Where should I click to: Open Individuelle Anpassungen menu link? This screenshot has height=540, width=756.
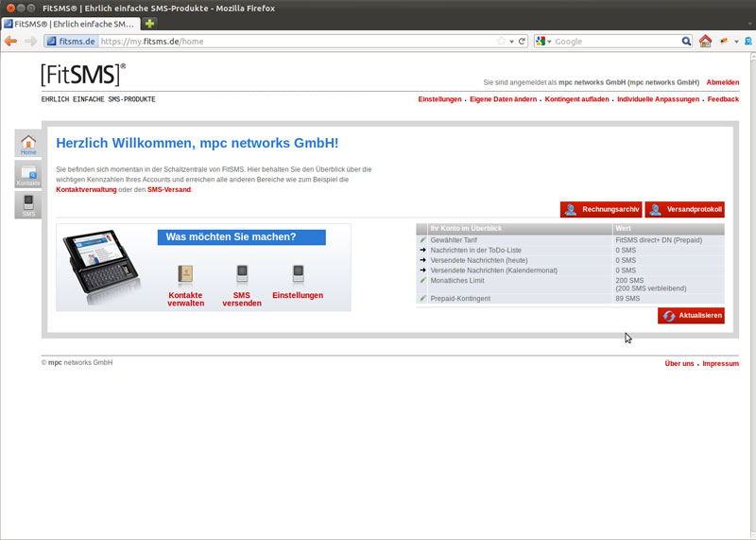pos(658,99)
